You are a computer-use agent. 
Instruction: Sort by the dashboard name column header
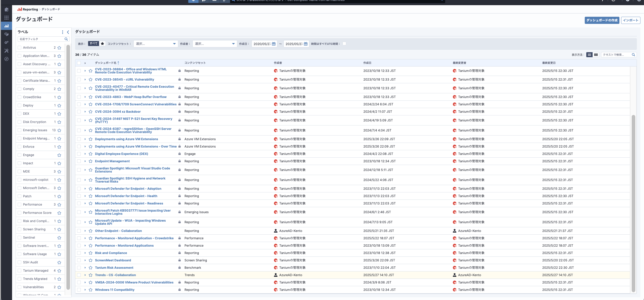pos(106,63)
